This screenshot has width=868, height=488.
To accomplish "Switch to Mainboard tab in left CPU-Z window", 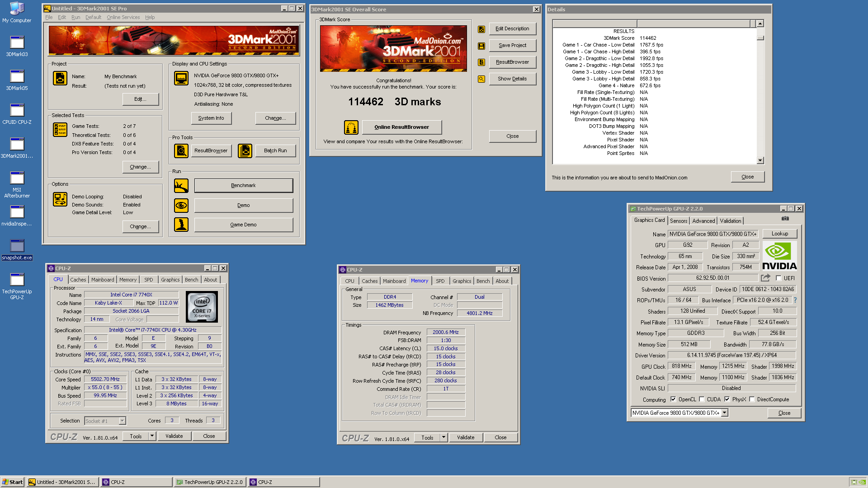I will click(x=103, y=280).
